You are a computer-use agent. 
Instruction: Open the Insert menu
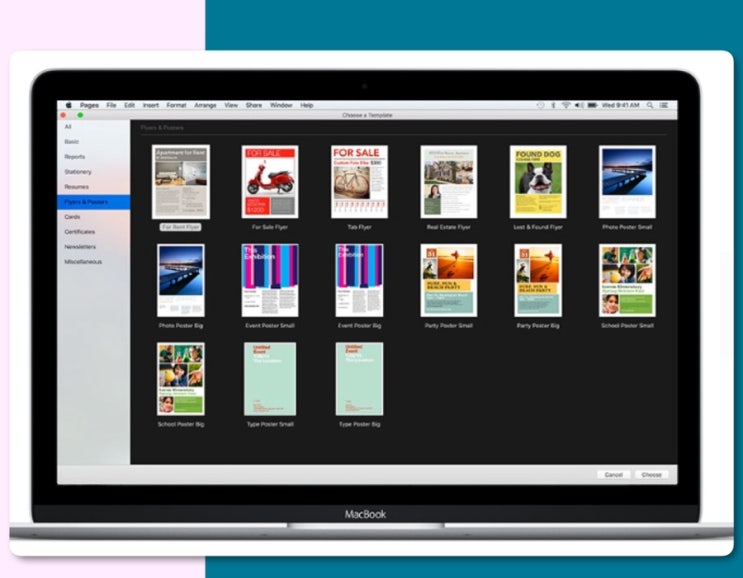click(x=151, y=105)
